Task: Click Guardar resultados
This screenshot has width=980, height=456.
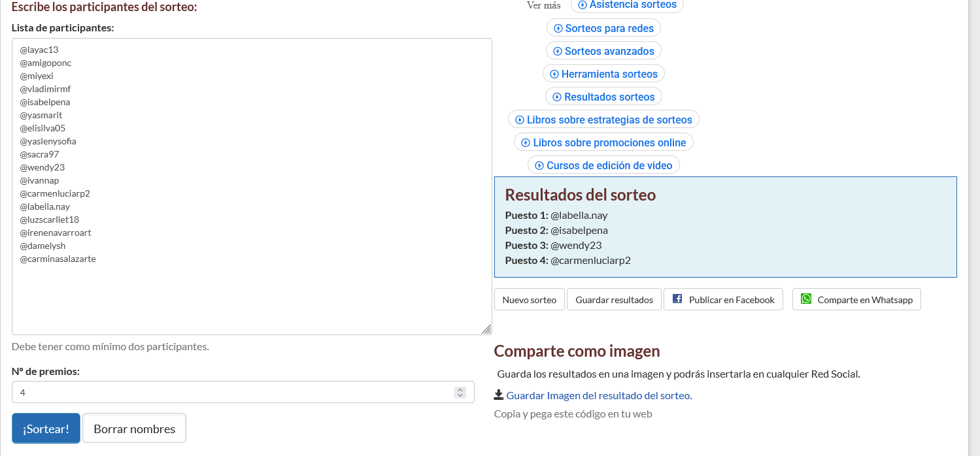Action: 613,299
